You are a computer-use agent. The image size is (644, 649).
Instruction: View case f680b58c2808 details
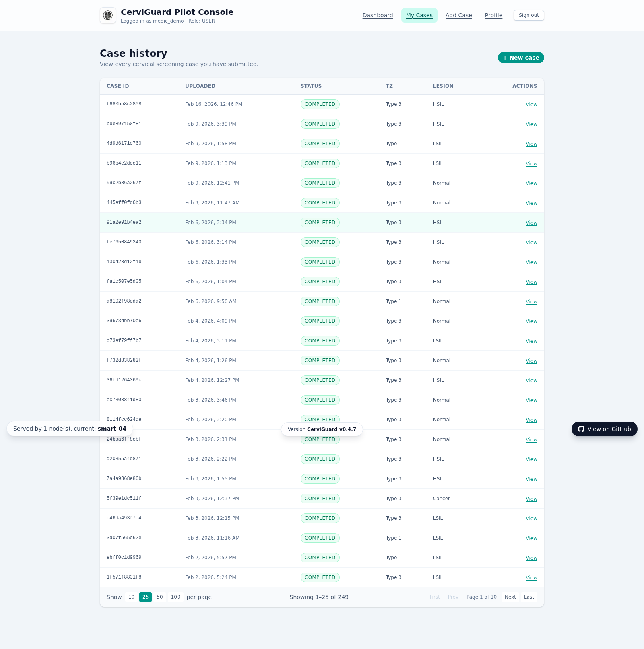531,104
